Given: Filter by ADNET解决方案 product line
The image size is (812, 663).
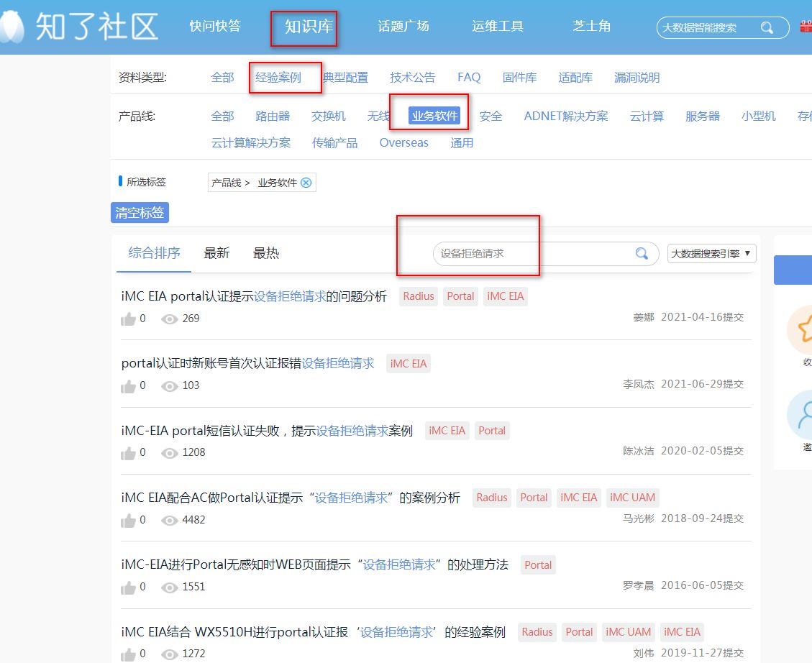Looking at the screenshot, I should [566, 116].
